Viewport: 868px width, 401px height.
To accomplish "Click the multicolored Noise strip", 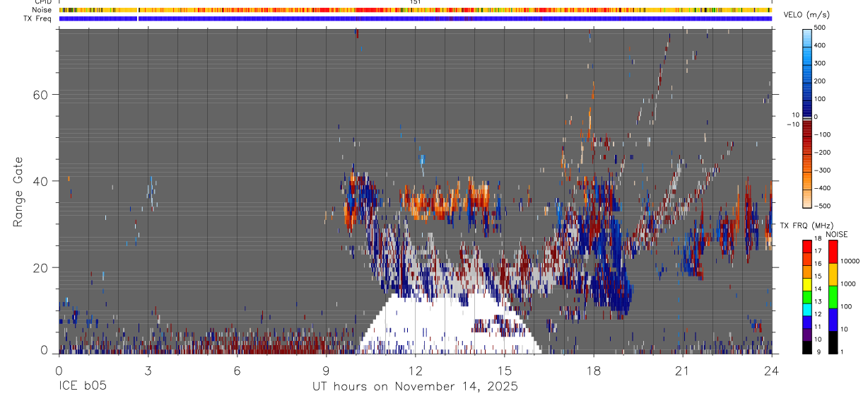I will [416, 10].
